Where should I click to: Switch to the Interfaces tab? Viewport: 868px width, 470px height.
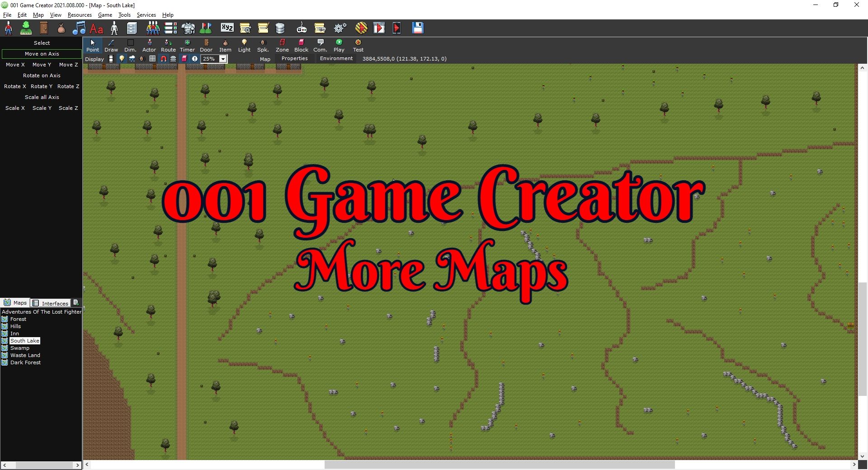point(50,303)
